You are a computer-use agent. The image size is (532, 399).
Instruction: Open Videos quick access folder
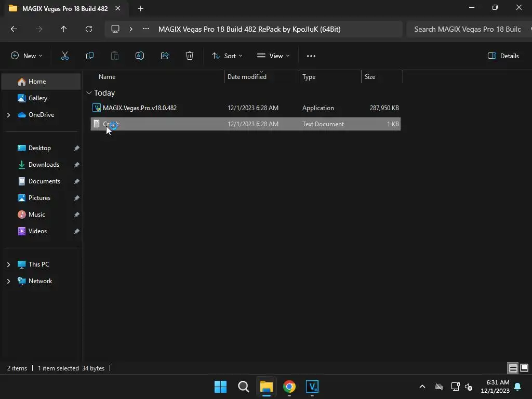[x=37, y=231]
